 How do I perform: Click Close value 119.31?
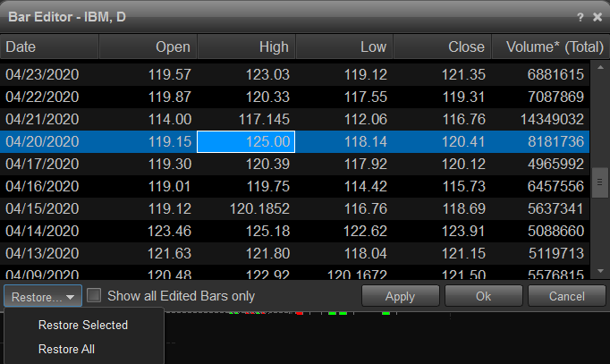(463, 97)
